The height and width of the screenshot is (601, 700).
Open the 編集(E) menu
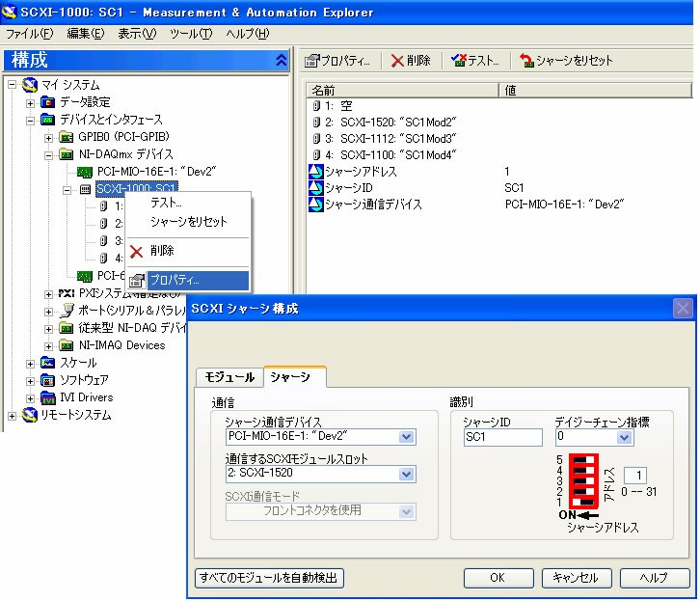(x=85, y=34)
